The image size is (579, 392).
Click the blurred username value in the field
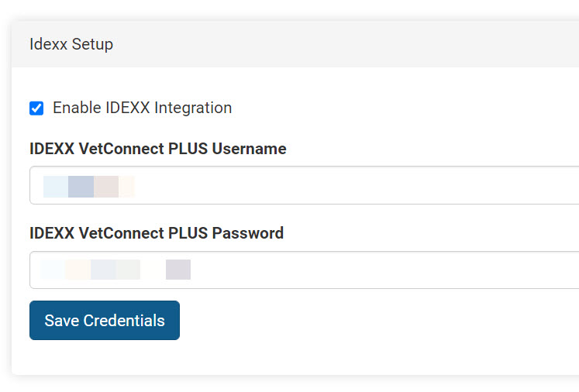(x=88, y=187)
